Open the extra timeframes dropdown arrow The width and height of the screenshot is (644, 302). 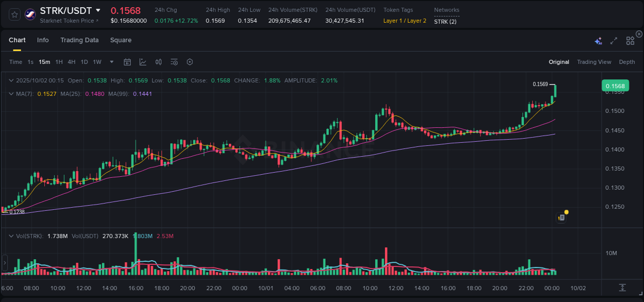point(111,62)
